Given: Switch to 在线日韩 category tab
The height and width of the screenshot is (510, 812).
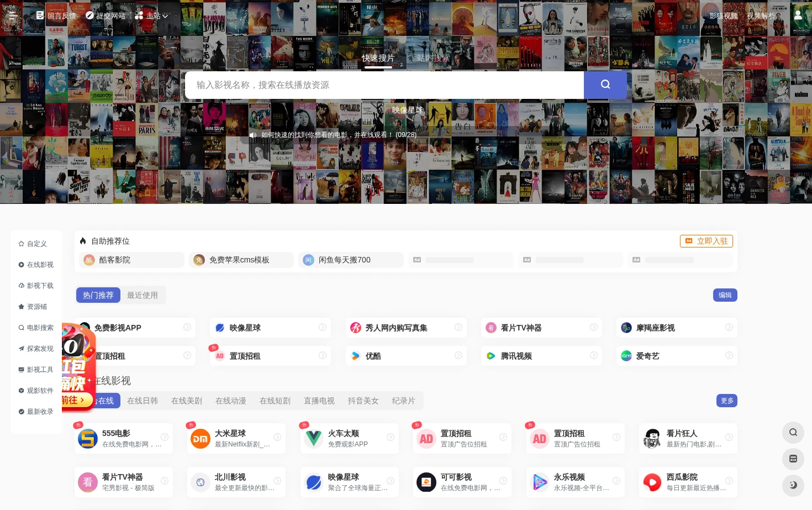Looking at the screenshot, I should click(x=143, y=401).
